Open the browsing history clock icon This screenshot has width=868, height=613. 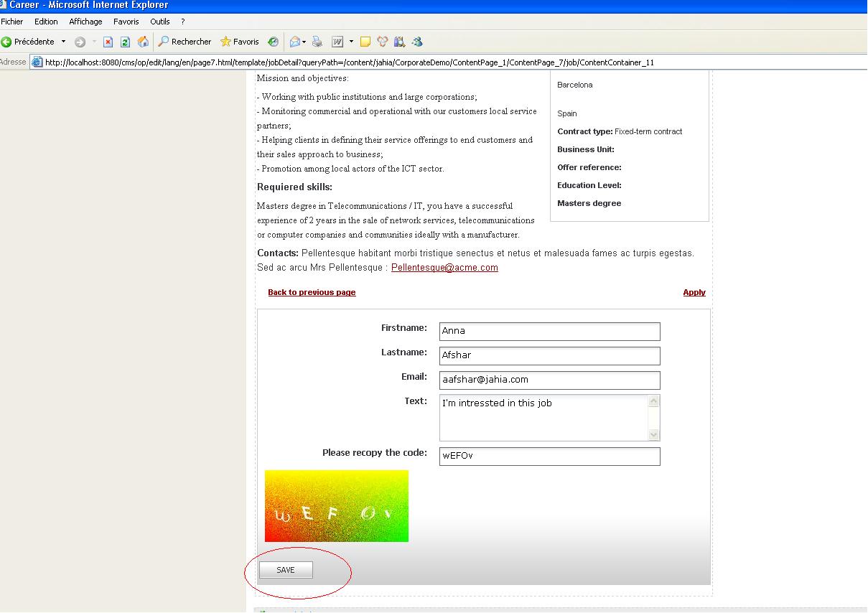273,42
